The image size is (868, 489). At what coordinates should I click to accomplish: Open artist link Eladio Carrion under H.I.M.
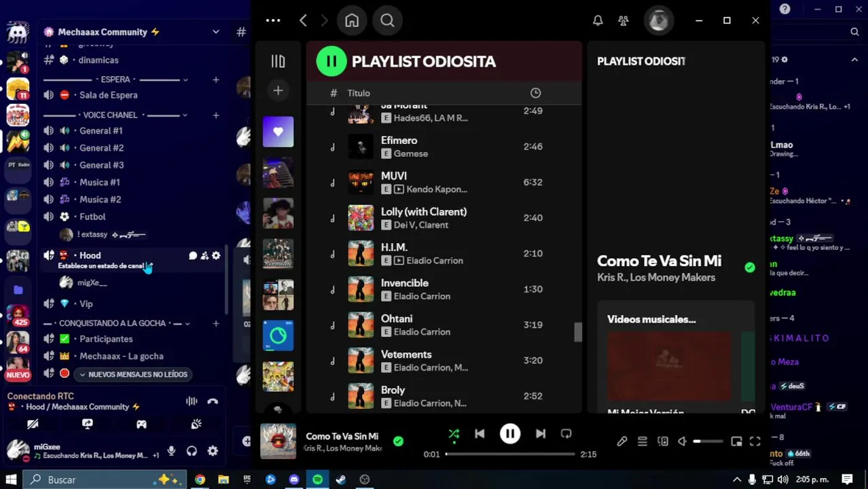tap(435, 261)
